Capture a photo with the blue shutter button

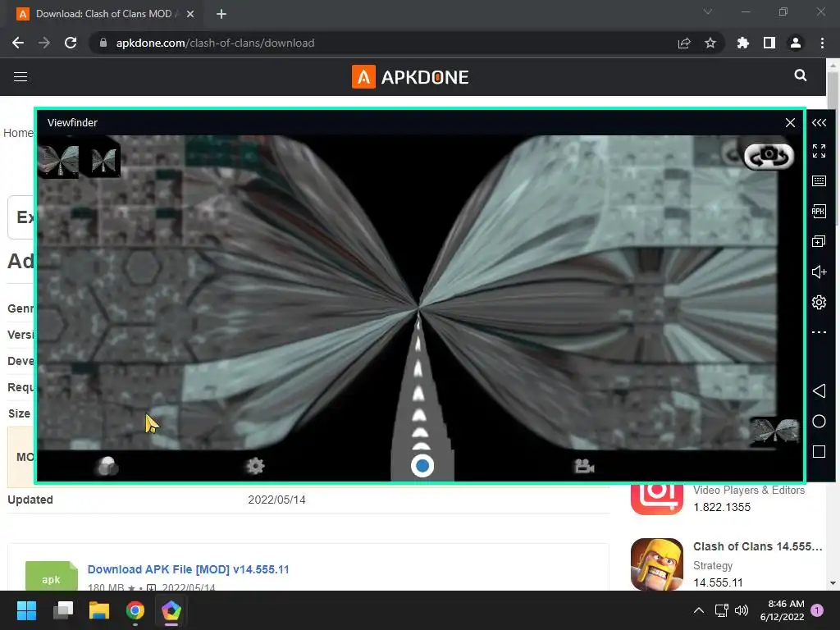[422, 466]
